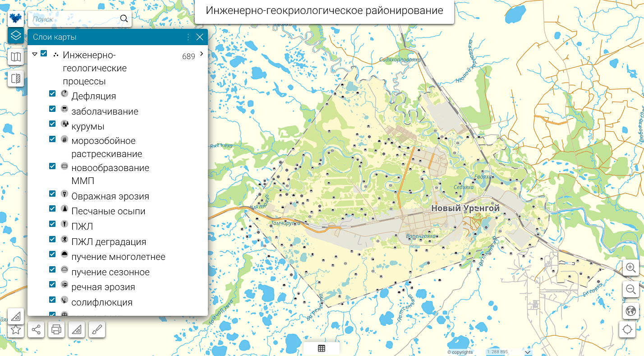Screen dimensions: 644x356
Task: Collapse the Инженерно-геологические процессы layer group
Action: 35,54
